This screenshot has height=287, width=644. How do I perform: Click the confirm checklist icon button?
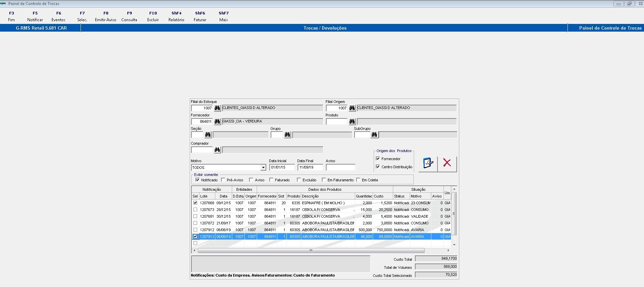[x=428, y=164]
